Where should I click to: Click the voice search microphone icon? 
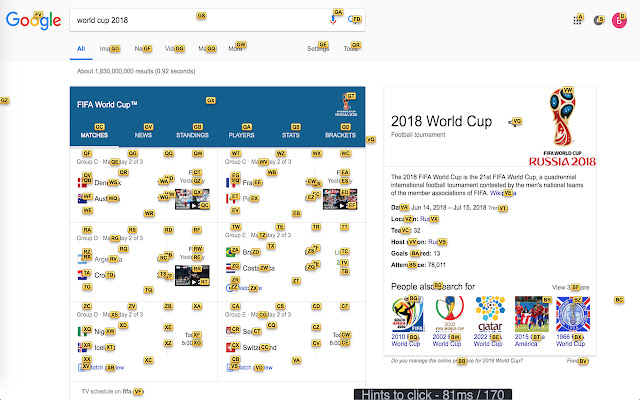click(x=333, y=19)
